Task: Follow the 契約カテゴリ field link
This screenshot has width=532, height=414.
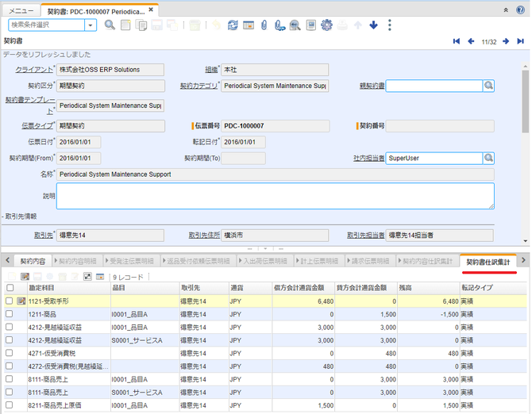Action: point(199,86)
